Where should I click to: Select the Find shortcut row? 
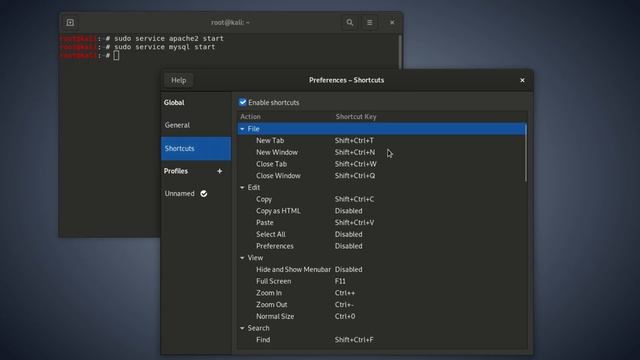click(382, 340)
